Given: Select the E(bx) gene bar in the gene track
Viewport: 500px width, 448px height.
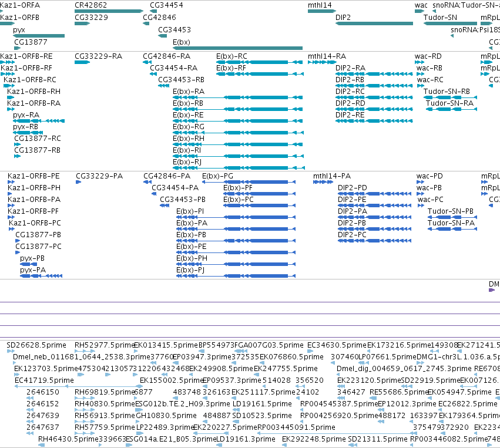Looking at the screenshot, I should [x=237, y=48].
